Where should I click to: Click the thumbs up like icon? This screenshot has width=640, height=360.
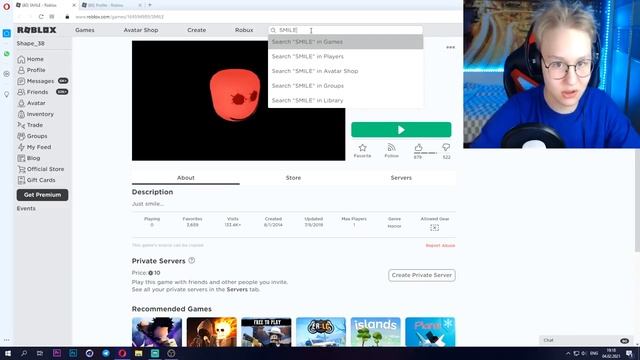(x=418, y=147)
